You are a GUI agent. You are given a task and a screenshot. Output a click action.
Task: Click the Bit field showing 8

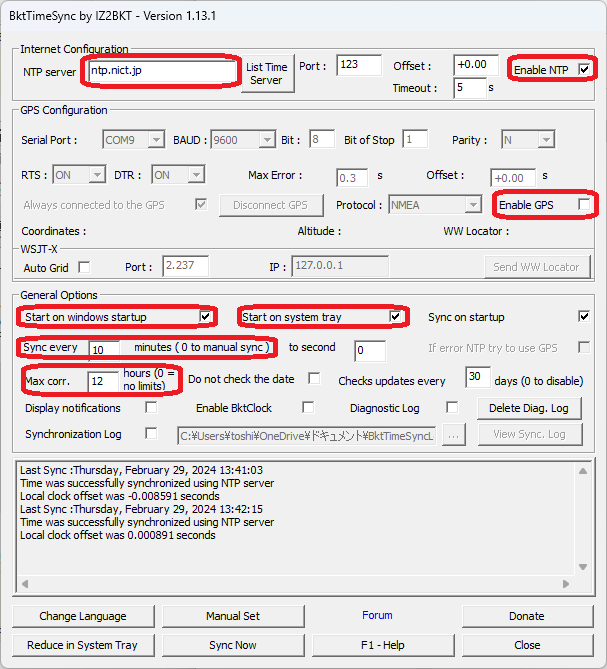coord(322,140)
